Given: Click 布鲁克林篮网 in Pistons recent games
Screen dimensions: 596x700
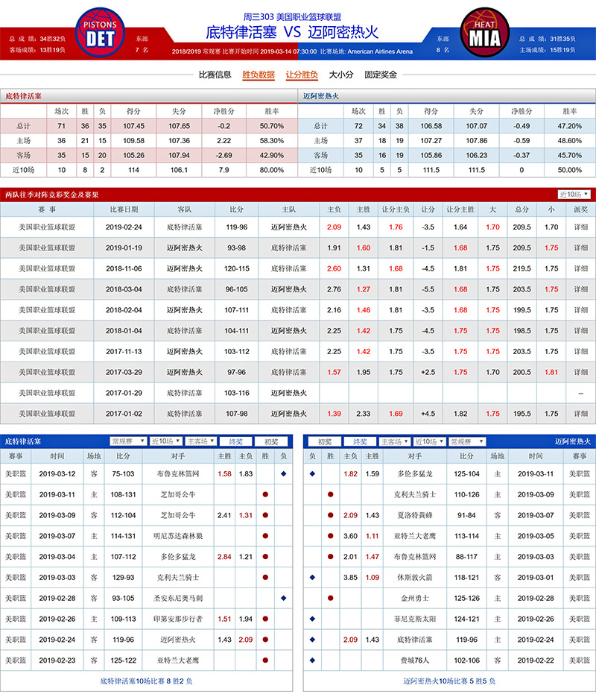Looking at the screenshot, I should tap(178, 473).
